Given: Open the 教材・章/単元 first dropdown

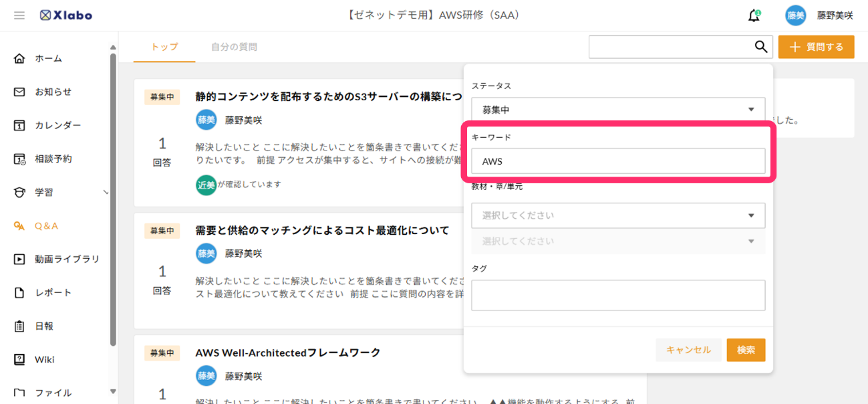Looking at the screenshot, I should pyautogui.click(x=618, y=216).
